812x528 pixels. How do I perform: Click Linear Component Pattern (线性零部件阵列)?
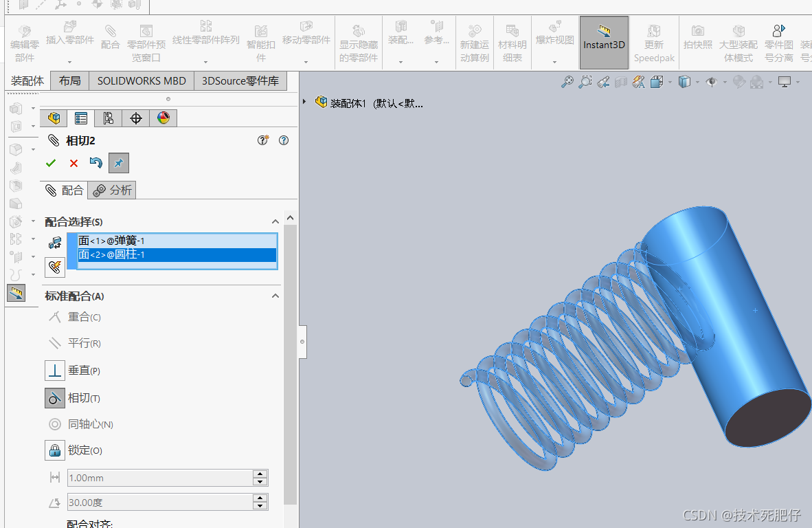[x=205, y=32]
